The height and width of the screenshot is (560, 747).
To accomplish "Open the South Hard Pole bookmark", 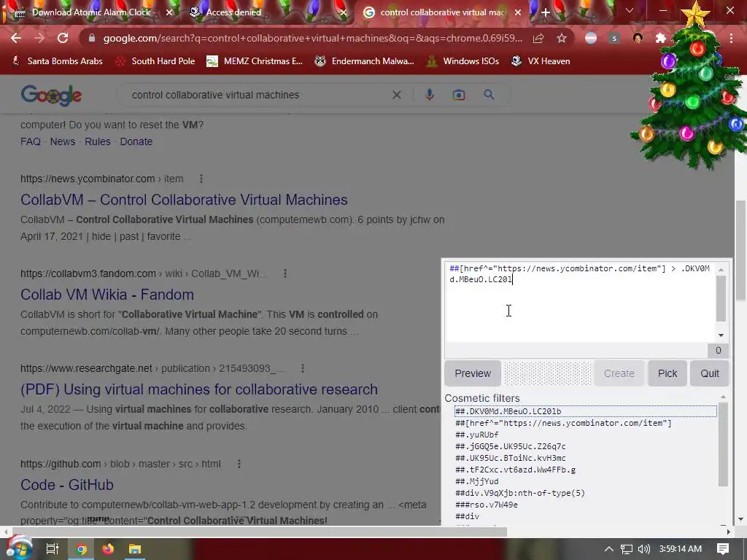I will (155, 61).
